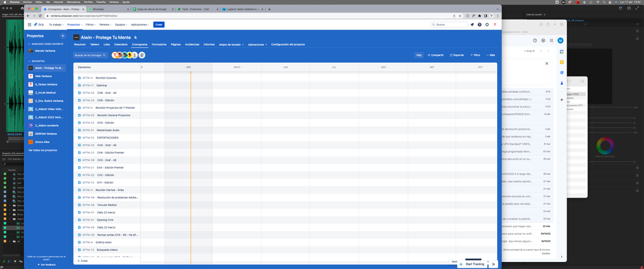
Task: Toggle checkbox for APTM-52 EXPORTACIONES
Action: click(79, 137)
